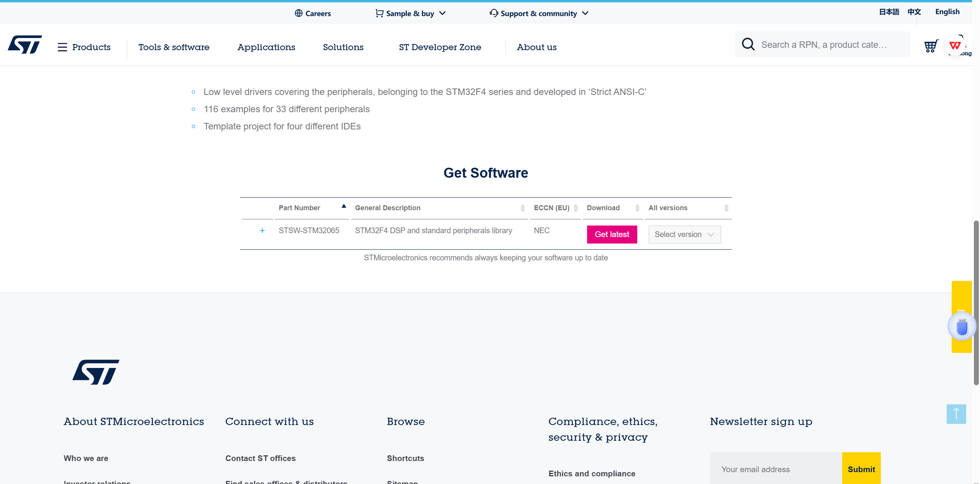Viewport: 980px width, 484px height.
Task: Click the Get latest download button
Action: (612, 234)
